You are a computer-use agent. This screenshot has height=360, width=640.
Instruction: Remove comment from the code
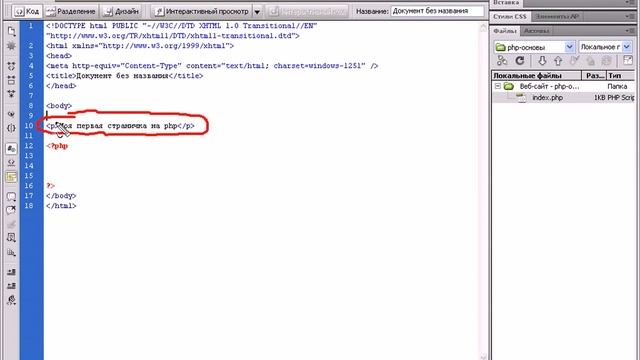[11, 211]
